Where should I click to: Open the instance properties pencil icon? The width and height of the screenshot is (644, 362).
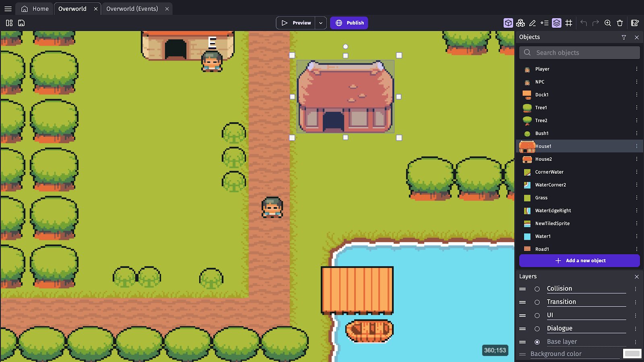[533, 23]
